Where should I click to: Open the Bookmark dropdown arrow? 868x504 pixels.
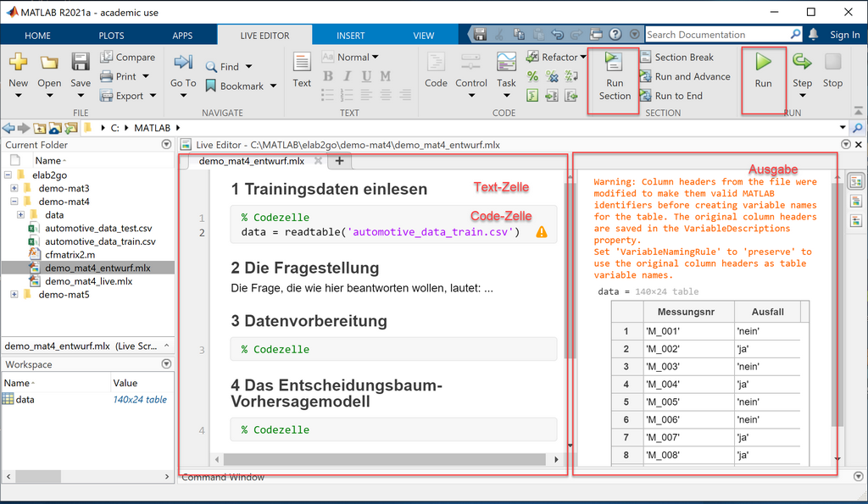point(274,86)
